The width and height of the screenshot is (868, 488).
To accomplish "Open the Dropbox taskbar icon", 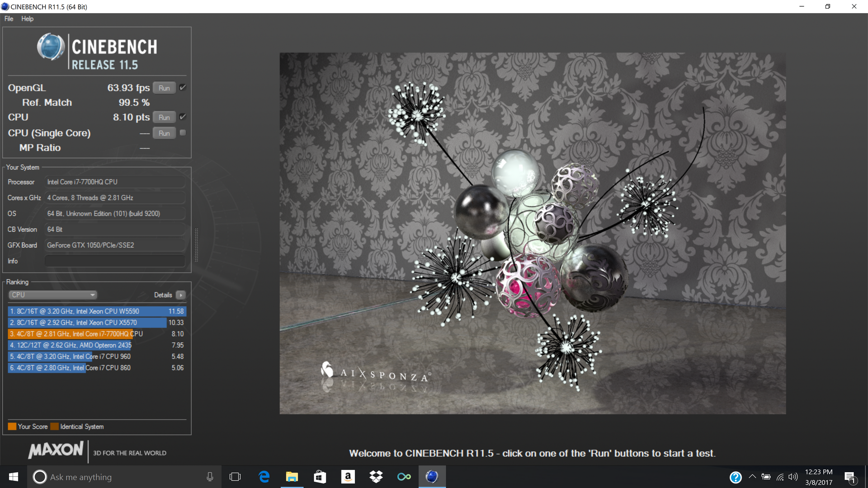I will point(376,477).
